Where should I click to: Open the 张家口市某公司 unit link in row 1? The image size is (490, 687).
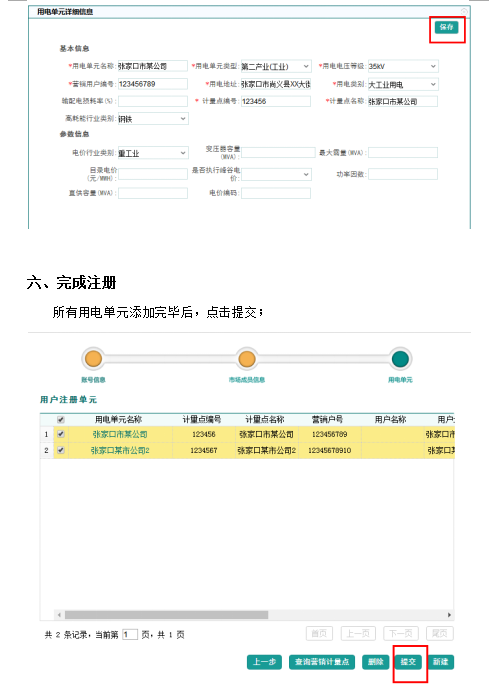[120, 434]
